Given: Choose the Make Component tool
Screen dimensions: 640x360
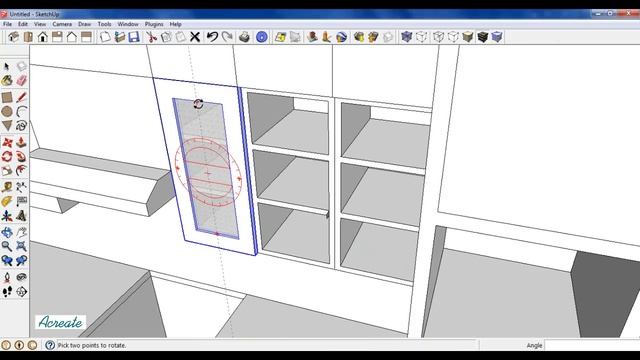Looking at the screenshot, I should 21,66.
